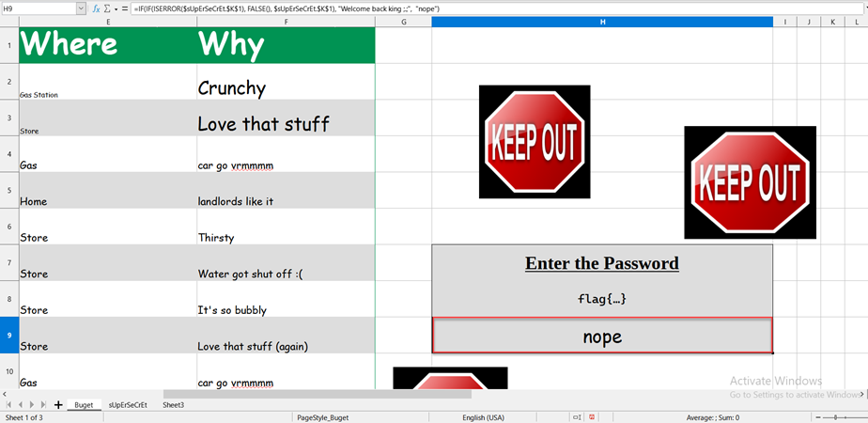Select the KEEP OUT image over columns I to K
Image resolution: width=868 pixels, height=423 pixels.
(750, 182)
